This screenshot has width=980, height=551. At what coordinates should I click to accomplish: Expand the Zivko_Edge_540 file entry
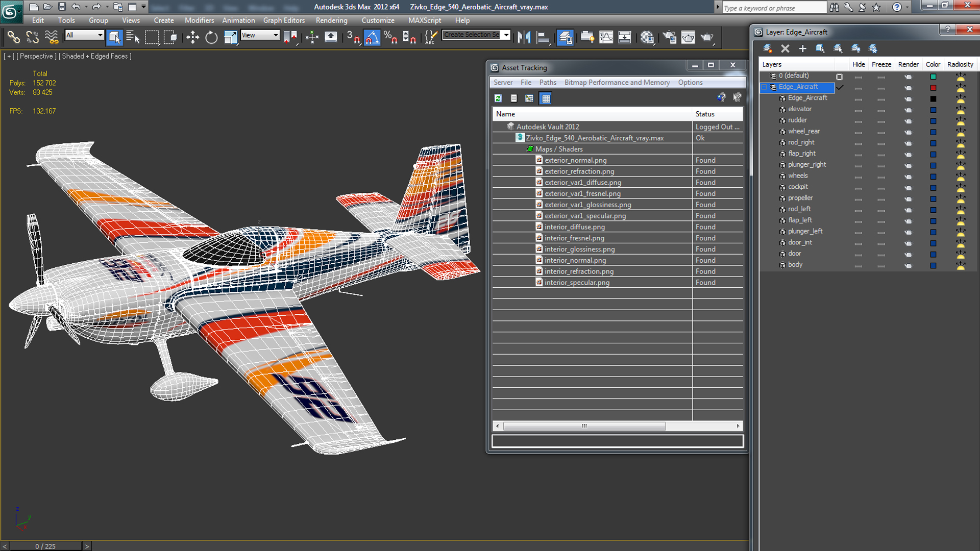pos(509,137)
